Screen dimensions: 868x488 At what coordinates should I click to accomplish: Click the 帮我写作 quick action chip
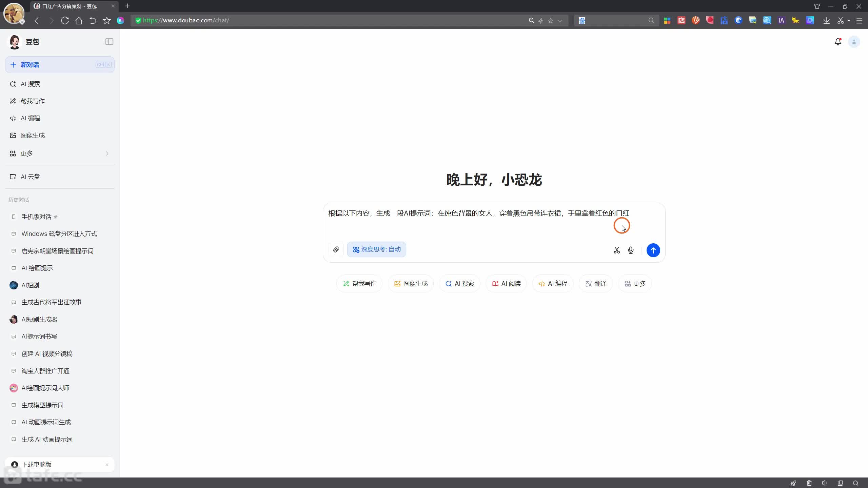(359, 284)
